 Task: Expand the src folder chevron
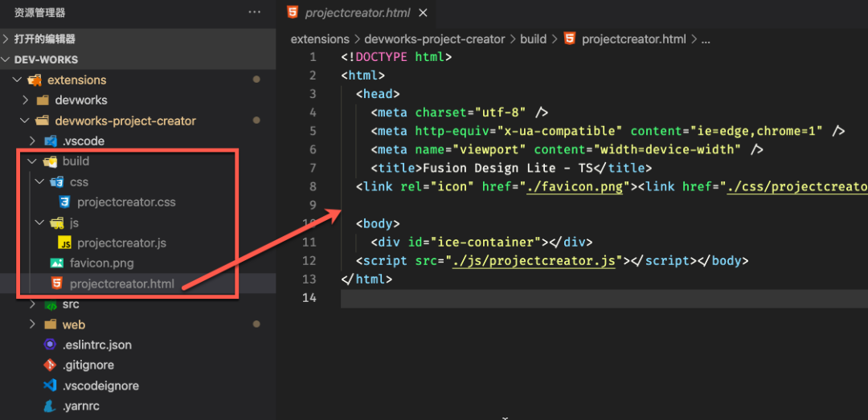pyautogui.click(x=33, y=304)
